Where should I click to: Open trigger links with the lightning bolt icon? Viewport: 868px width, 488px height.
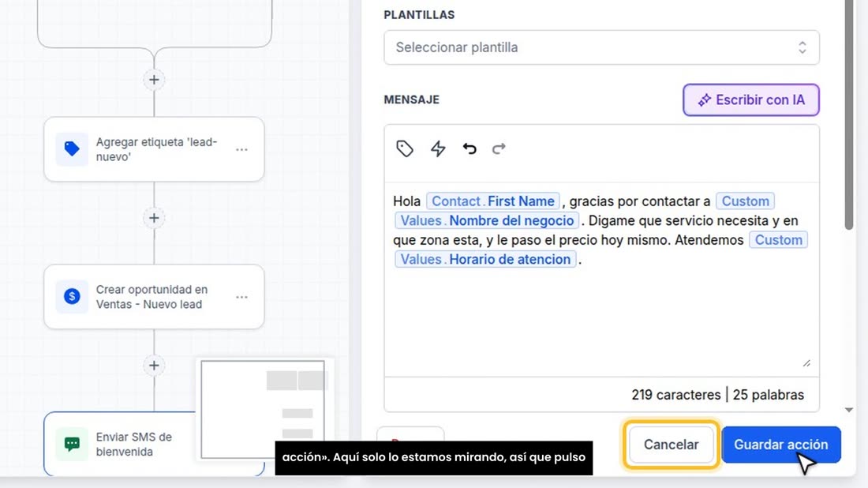click(438, 148)
